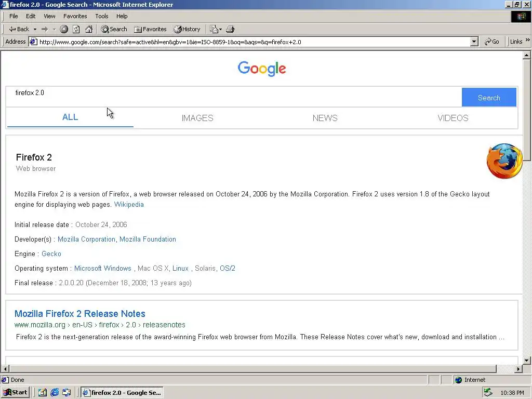Stop page loading with the Stop icon
Image resolution: width=532 pixels, height=399 pixels.
coord(64,29)
